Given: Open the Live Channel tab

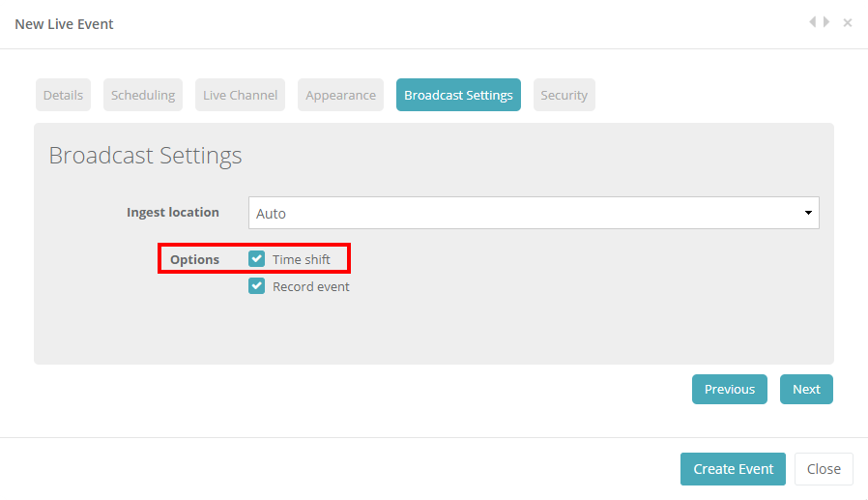Looking at the screenshot, I should (241, 95).
